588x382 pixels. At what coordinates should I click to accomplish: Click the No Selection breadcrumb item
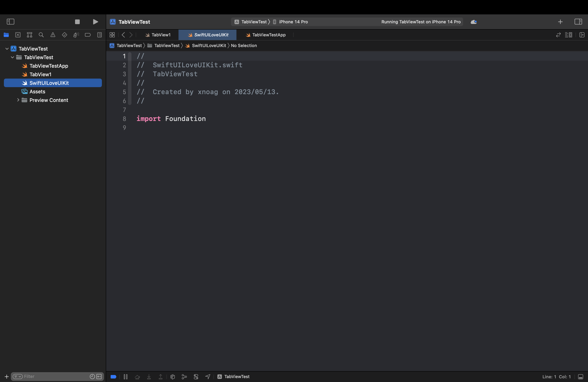244,46
